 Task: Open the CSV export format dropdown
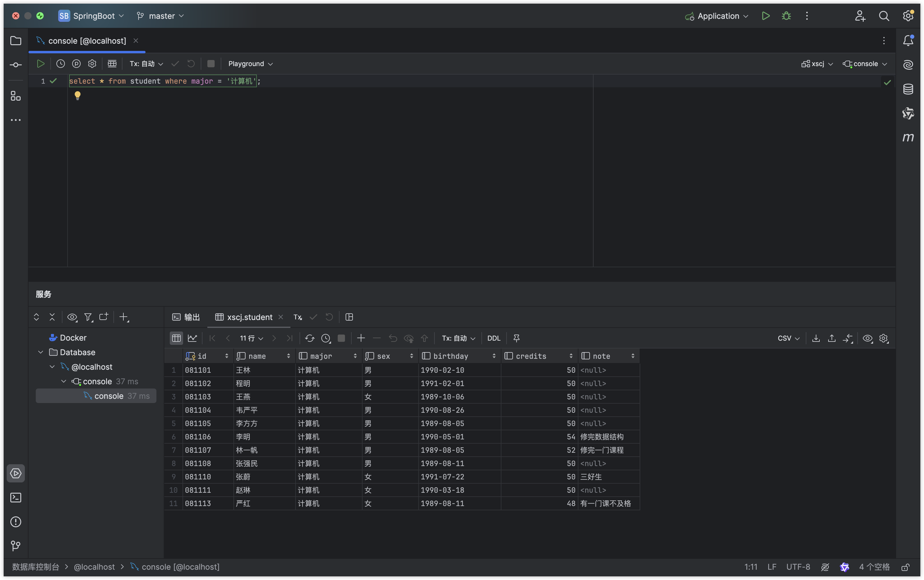point(788,338)
